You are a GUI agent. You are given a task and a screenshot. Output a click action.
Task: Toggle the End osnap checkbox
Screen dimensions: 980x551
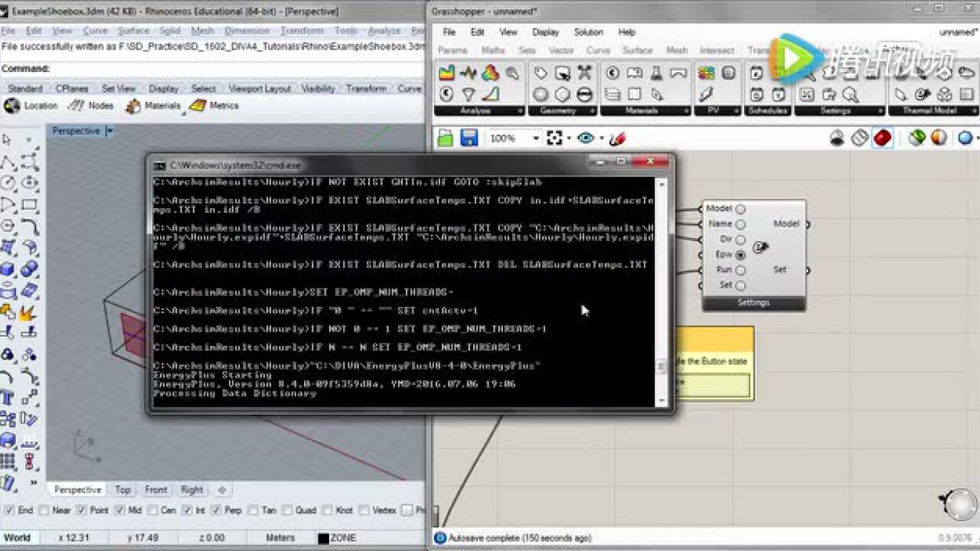(x=8, y=510)
